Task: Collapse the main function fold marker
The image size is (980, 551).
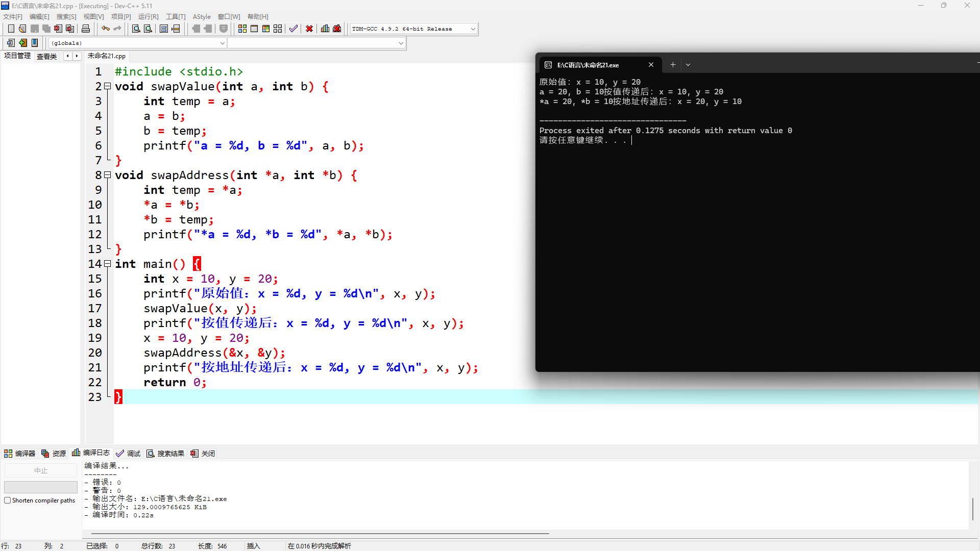Action: tap(108, 264)
